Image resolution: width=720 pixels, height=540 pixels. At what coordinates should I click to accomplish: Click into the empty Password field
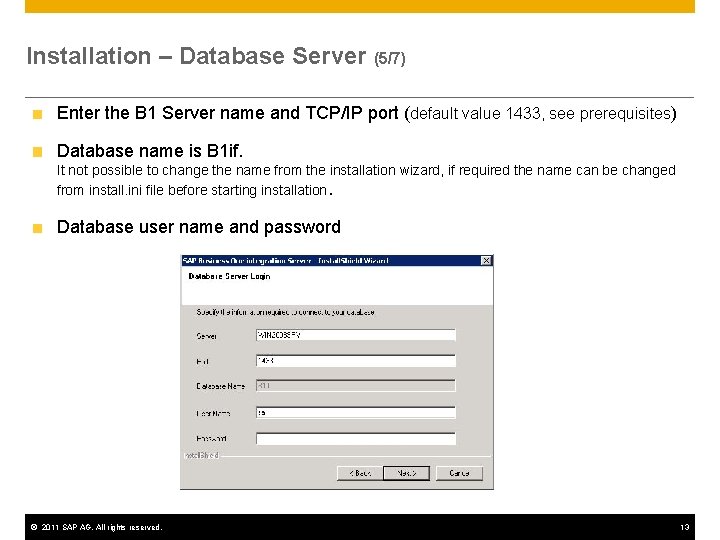click(356, 439)
